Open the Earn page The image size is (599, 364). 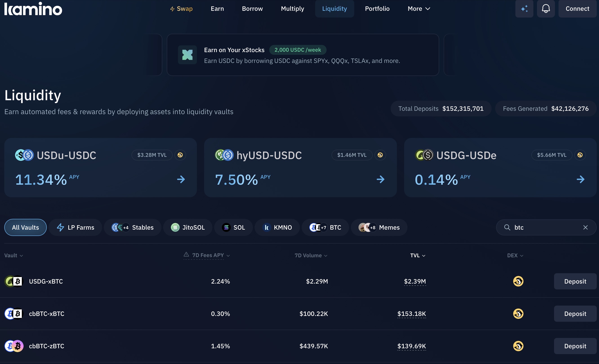[x=217, y=9]
